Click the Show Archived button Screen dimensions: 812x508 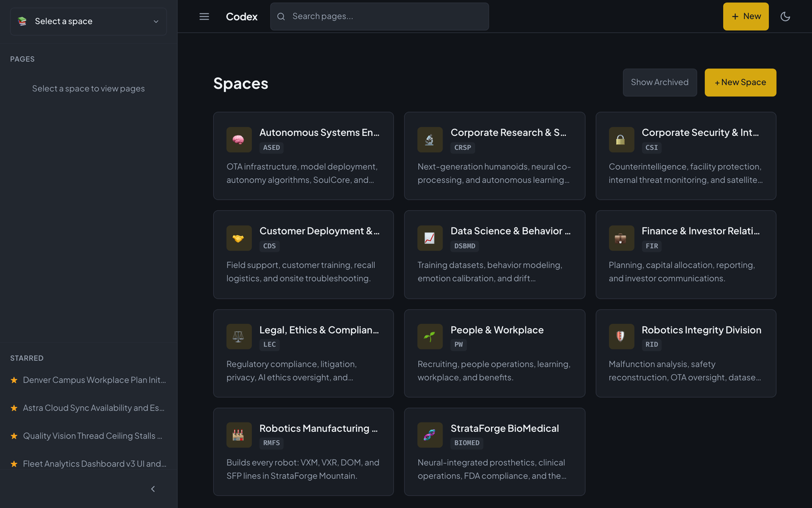point(660,83)
